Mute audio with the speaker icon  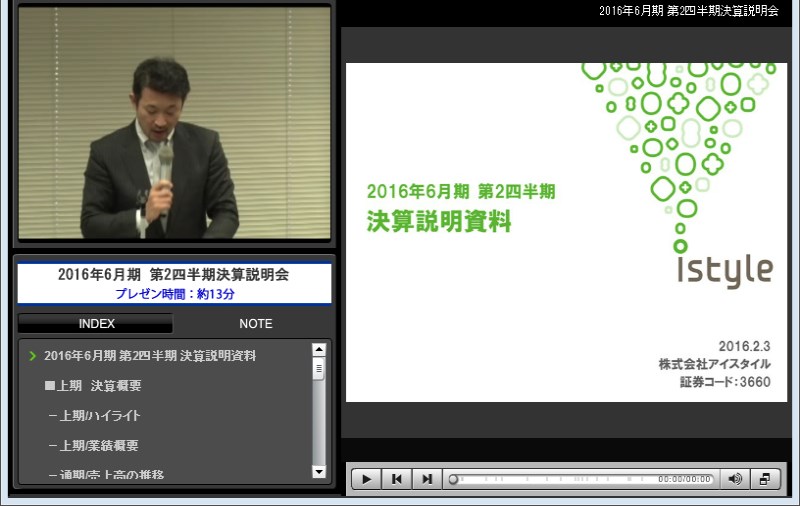(735, 479)
